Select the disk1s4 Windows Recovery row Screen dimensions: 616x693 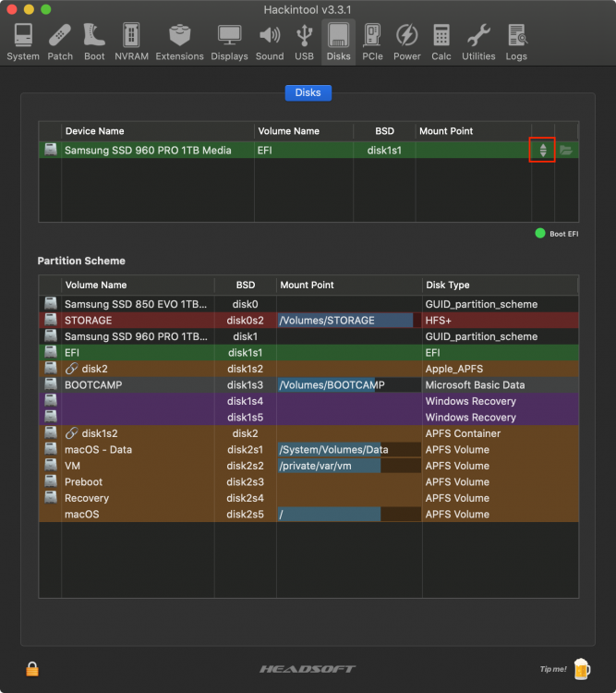(308, 401)
